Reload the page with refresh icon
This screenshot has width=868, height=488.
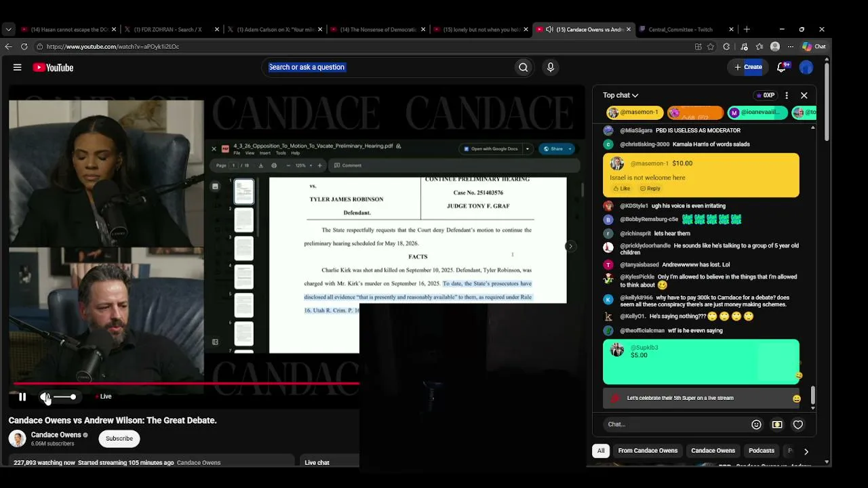pyautogui.click(x=24, y=47)
